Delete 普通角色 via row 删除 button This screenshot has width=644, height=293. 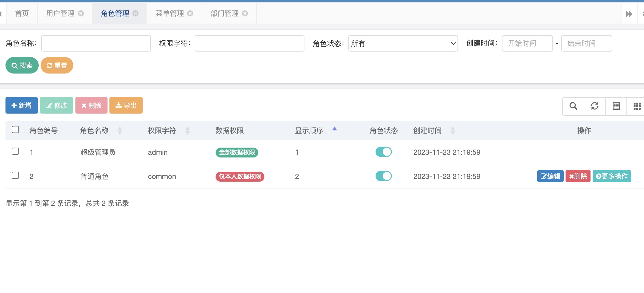pyautogui.click(x=578, y=176)
